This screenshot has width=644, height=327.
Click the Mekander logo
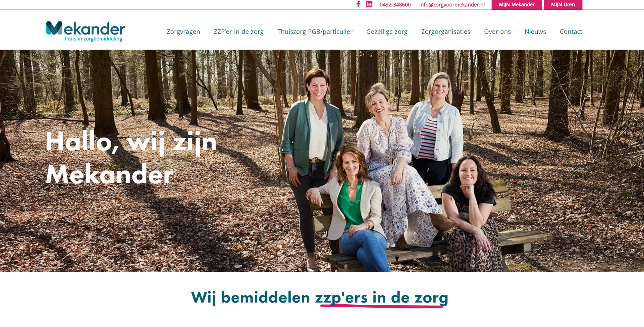pyautogui.click(x=86, y=31)
